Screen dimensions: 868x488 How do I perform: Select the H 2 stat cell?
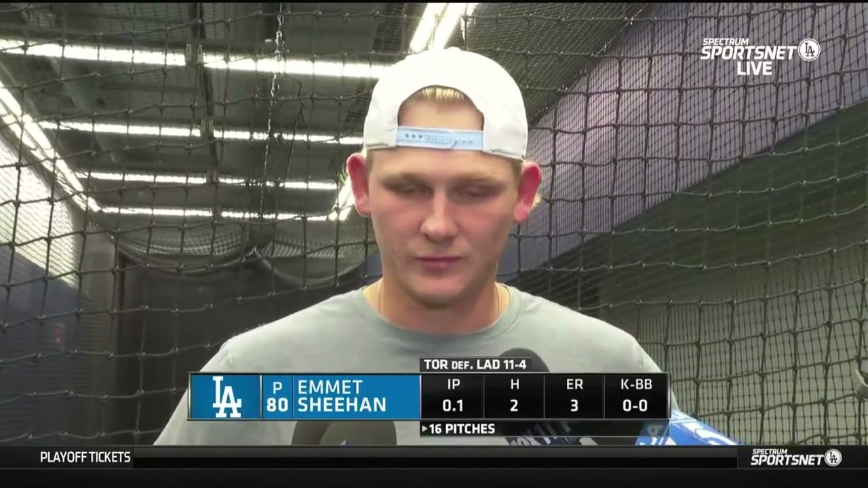pyautogui.click(x=514, y=396)
